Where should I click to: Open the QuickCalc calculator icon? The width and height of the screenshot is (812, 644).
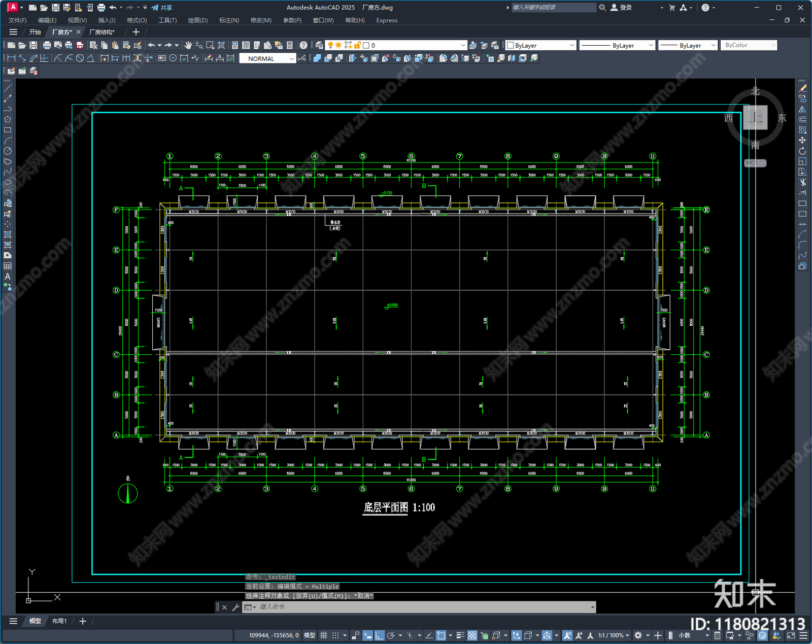(290, 45)
